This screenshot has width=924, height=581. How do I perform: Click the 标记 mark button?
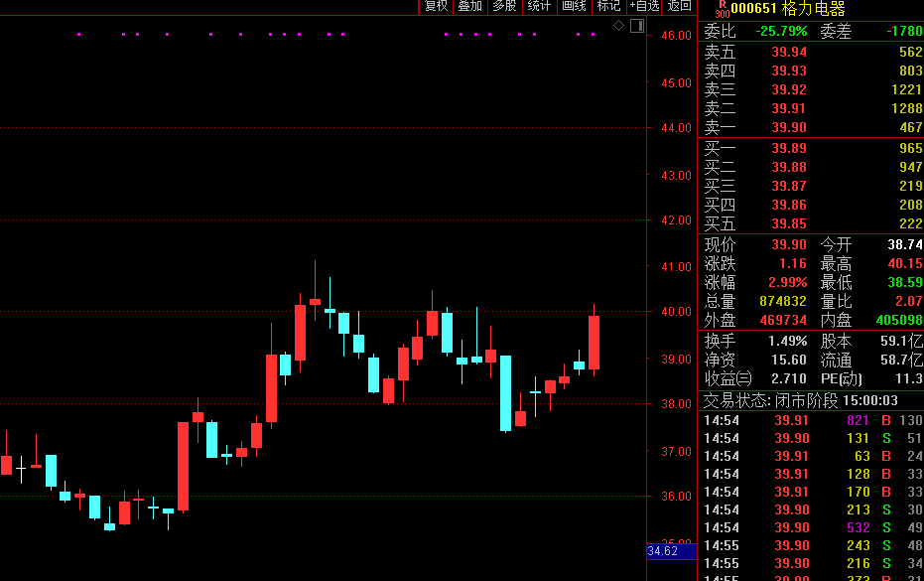608,6
